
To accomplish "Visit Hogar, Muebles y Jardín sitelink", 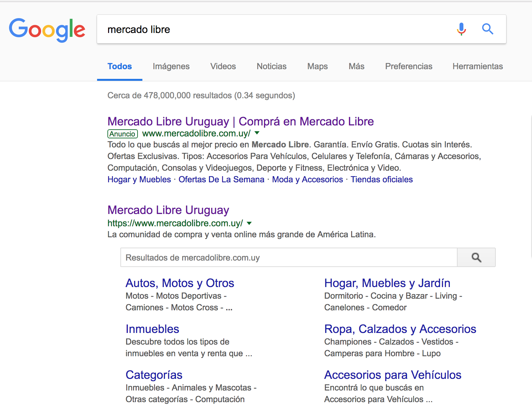I will tap(387, 283).
